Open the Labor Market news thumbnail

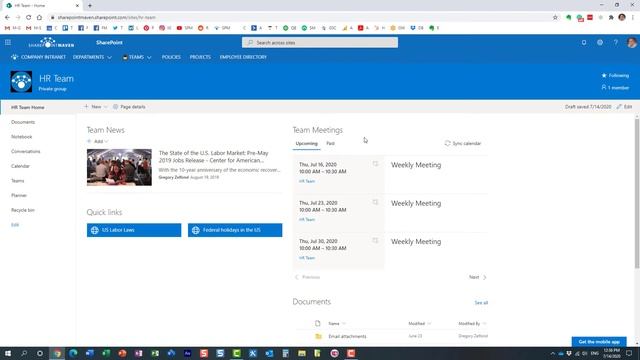pyautogui.click(x=119, y=167)
